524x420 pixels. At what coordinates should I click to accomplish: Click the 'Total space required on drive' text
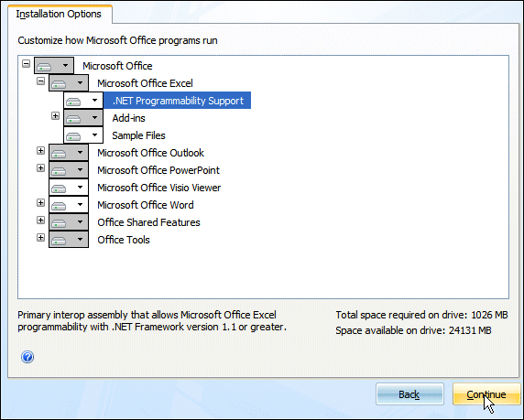pyautogui.click(x=421, y=315)
